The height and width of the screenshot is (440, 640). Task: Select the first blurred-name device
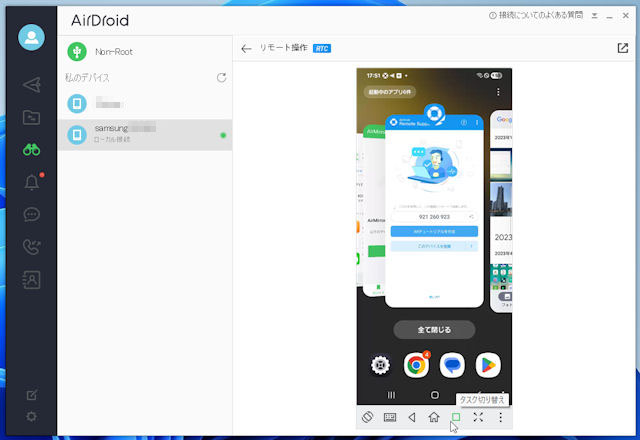145,103
